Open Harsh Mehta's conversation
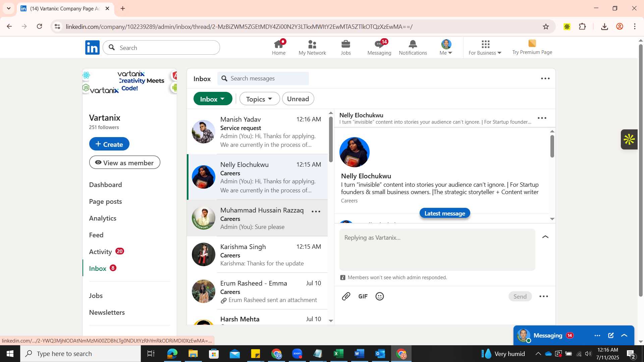 click(257, 318)
